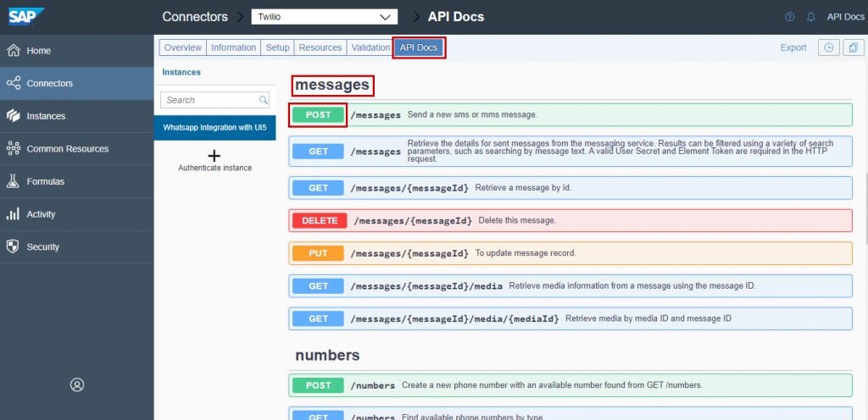Screen dimensions: 868x420
Task: Open Instances label in sidebar
Action: pos(46,116)
